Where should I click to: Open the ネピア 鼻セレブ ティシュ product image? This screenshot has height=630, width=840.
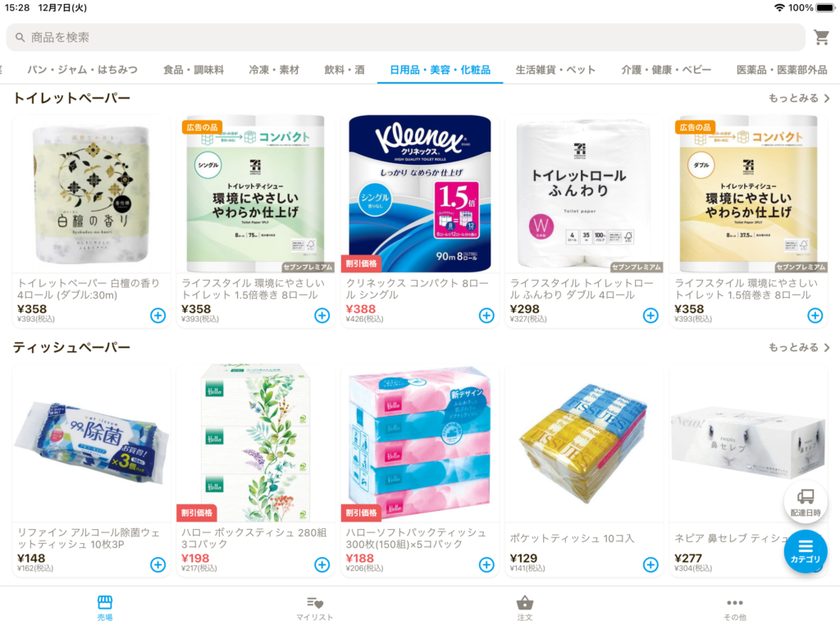click(748, 444)
